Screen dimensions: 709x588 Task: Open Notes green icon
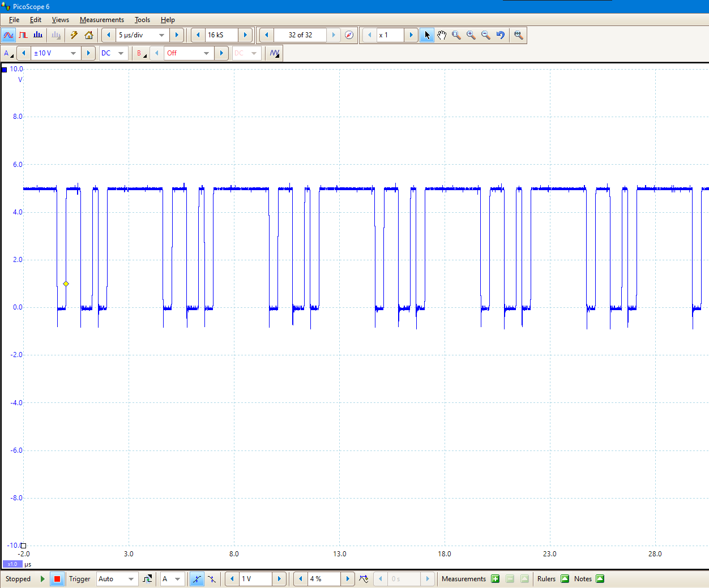coord(600,579)
